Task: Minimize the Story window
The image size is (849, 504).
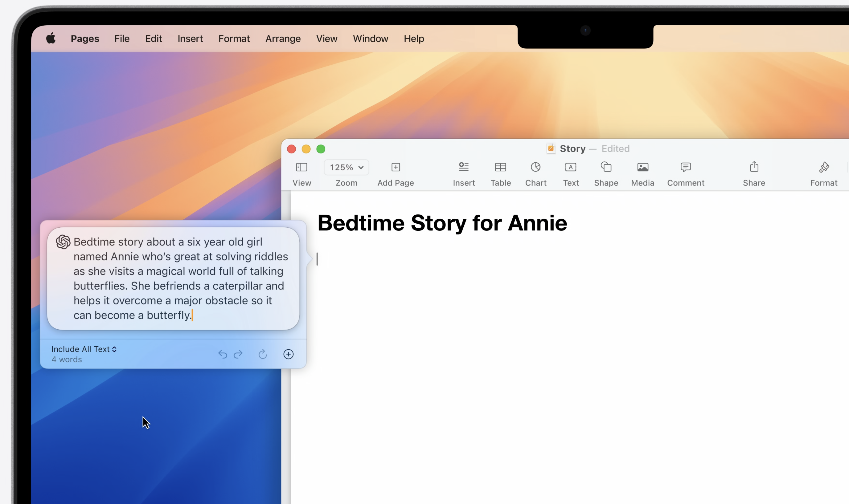Action: (306, 149)
